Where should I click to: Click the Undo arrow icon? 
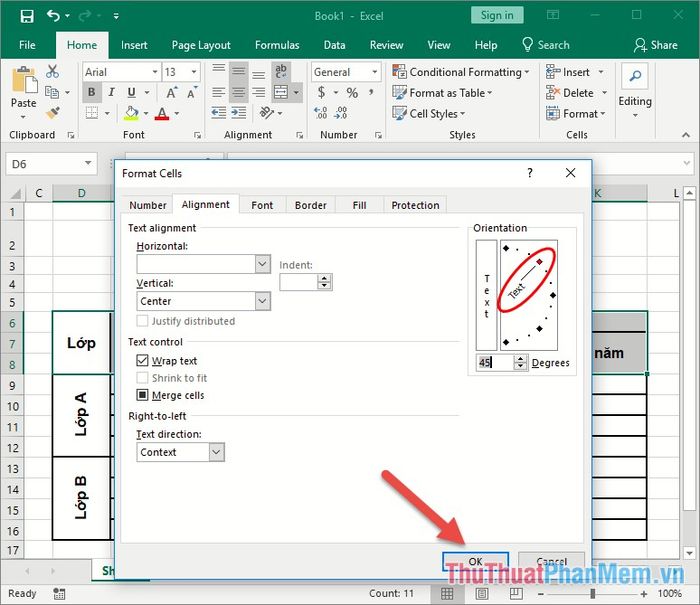53,16
